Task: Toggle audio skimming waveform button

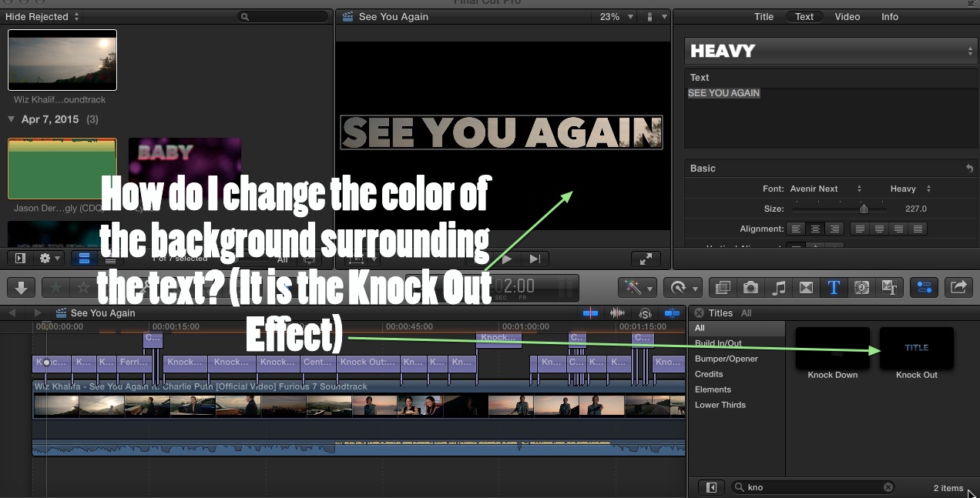Action: [618, 313]
